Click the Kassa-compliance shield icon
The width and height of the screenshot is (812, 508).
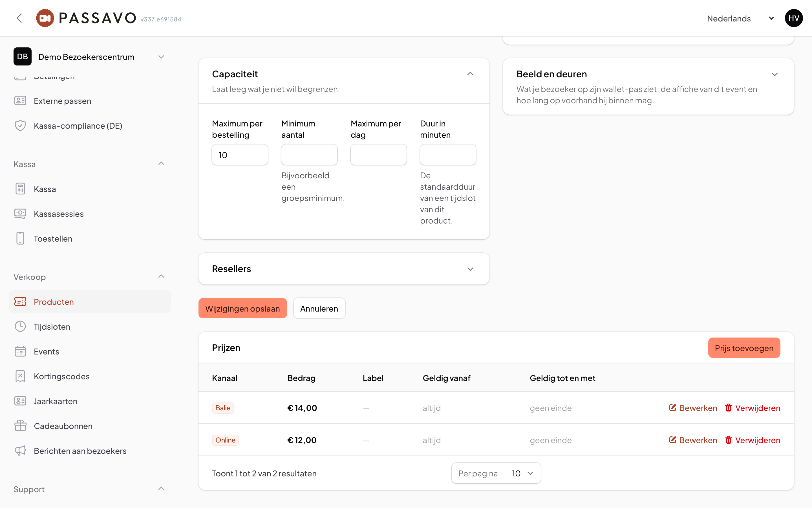click(x=20, y=126)
